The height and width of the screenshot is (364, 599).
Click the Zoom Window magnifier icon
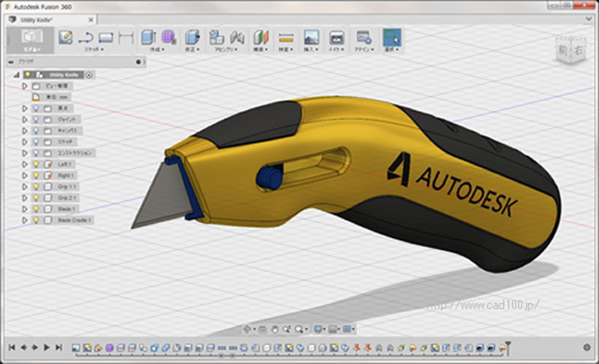pyautogui.click(x=286, y=330)
